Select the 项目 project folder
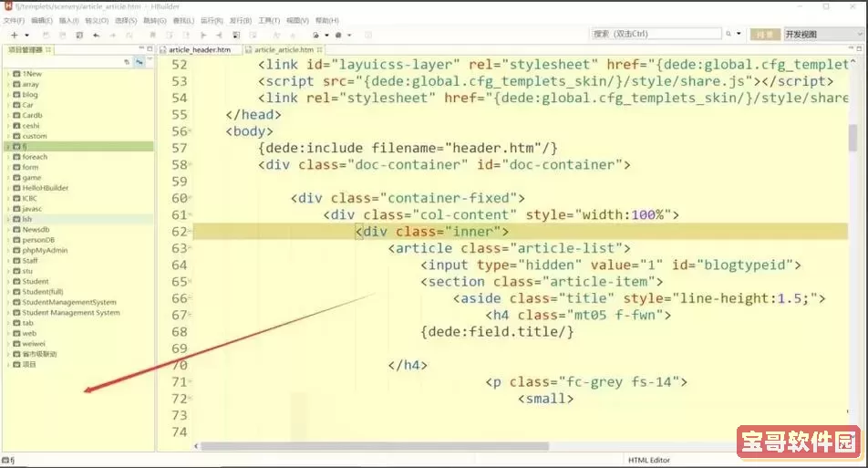 (29, 364)
